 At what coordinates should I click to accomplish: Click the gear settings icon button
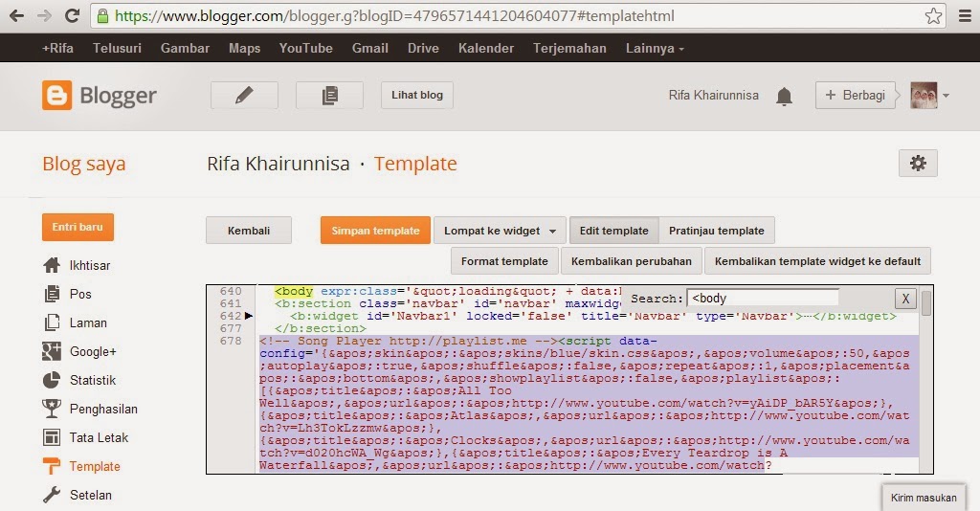point(918,164)
